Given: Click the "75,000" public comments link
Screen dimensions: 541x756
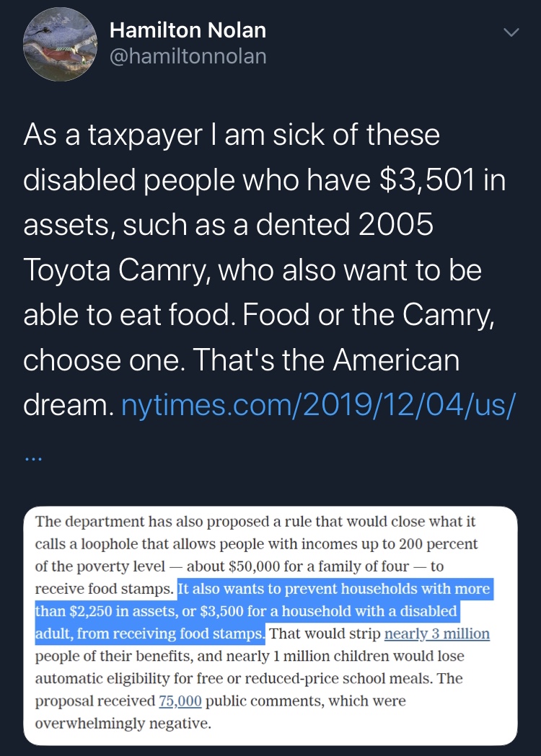Looking at the screenshot, I should tap(180, 701).
